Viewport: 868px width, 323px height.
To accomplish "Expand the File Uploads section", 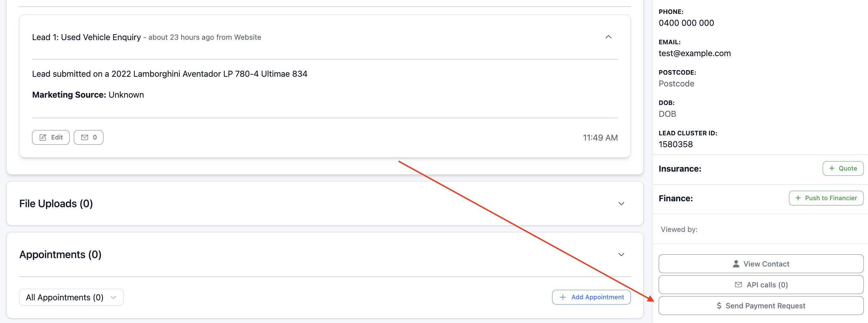I will [621, 204].
